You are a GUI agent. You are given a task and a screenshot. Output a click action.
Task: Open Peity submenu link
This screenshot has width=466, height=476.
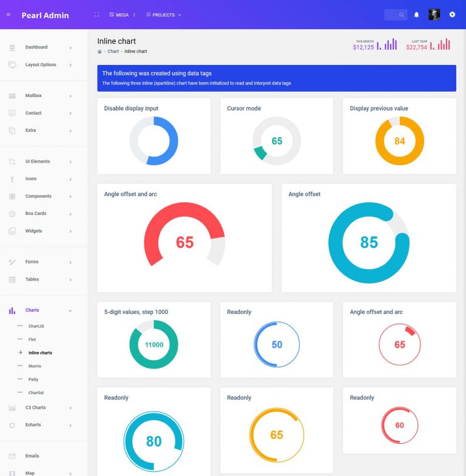point(33,379)
